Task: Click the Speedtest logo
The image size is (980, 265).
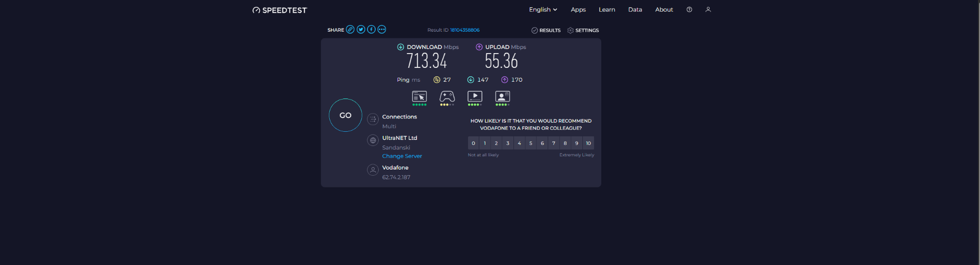Action: click(280, 10)
